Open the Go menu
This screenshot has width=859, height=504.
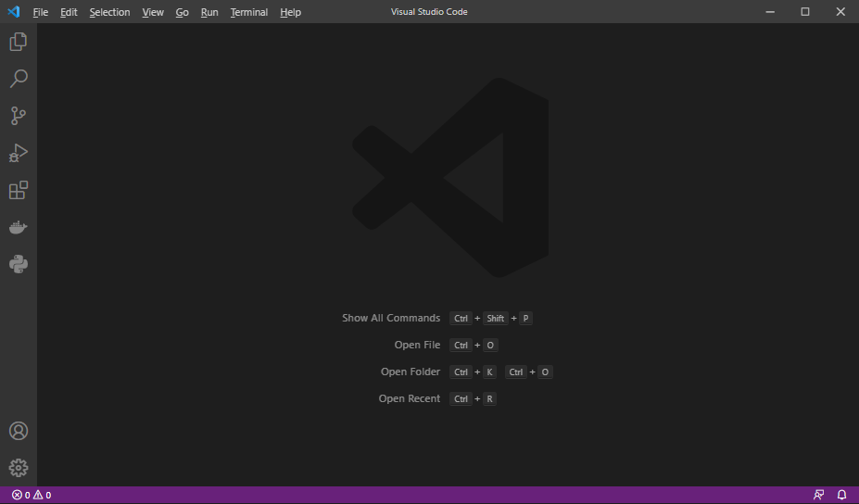[x=182, y=12]
